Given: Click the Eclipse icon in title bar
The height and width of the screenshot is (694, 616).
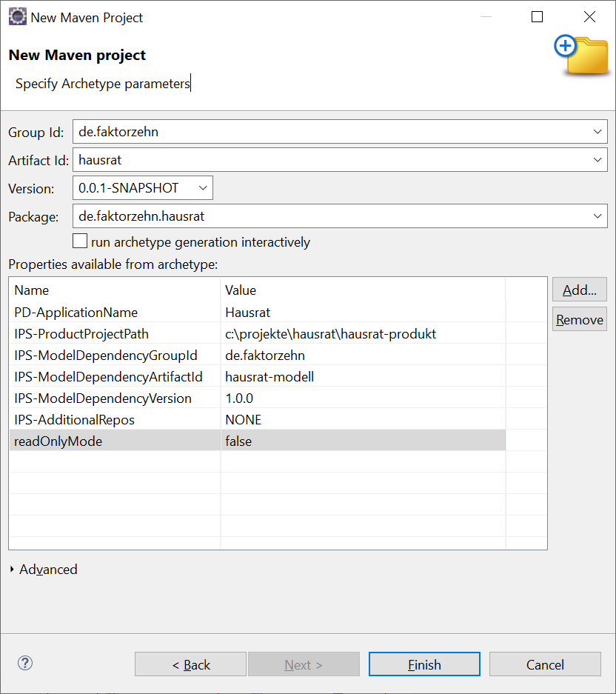Looking at the screenshot, I should click(17, 17).
